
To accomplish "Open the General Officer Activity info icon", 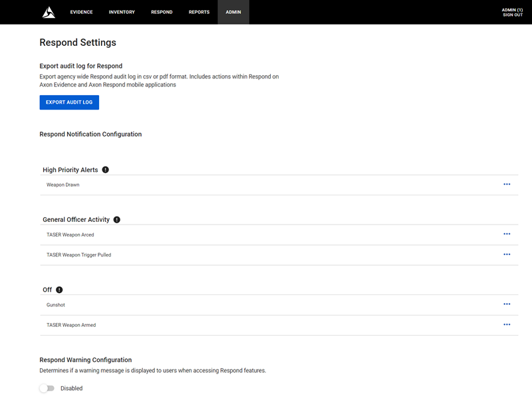I will (x=117, y=220).
